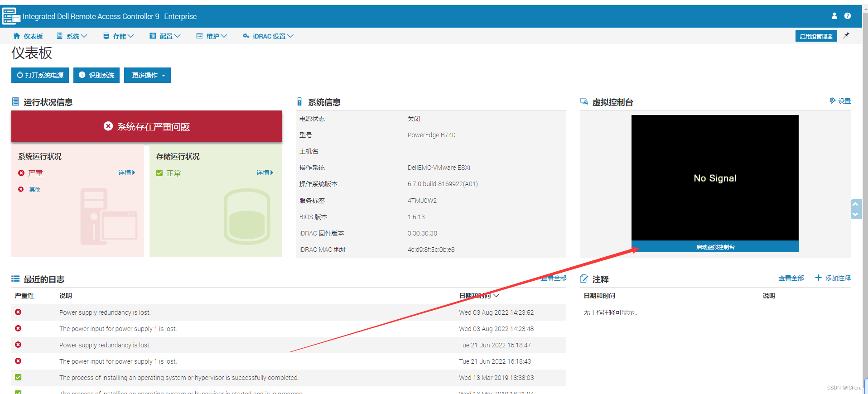Select 'installing an operating system… successfully completed' log
Viewport: 868px width, 394px height.
(x=179, y=378)
